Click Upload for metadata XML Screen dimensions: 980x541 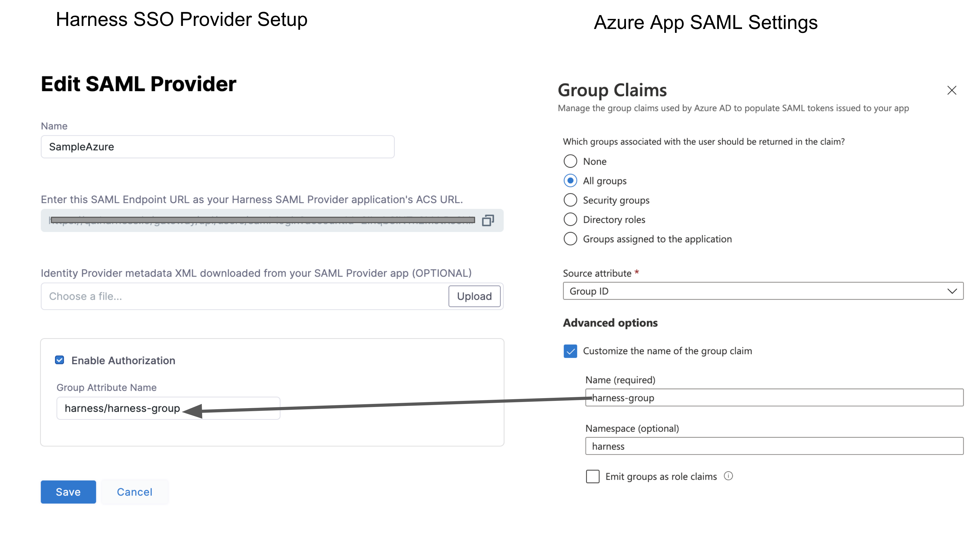tap(474, 296)
